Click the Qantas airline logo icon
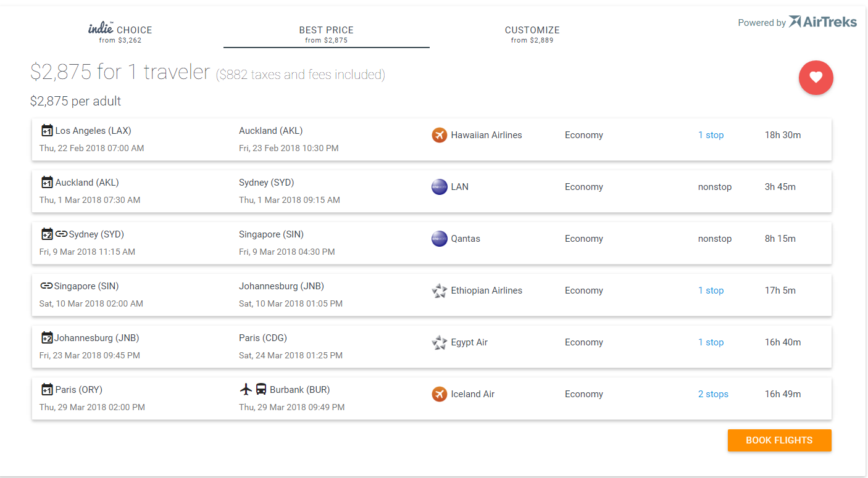 (x=439, y=239)
